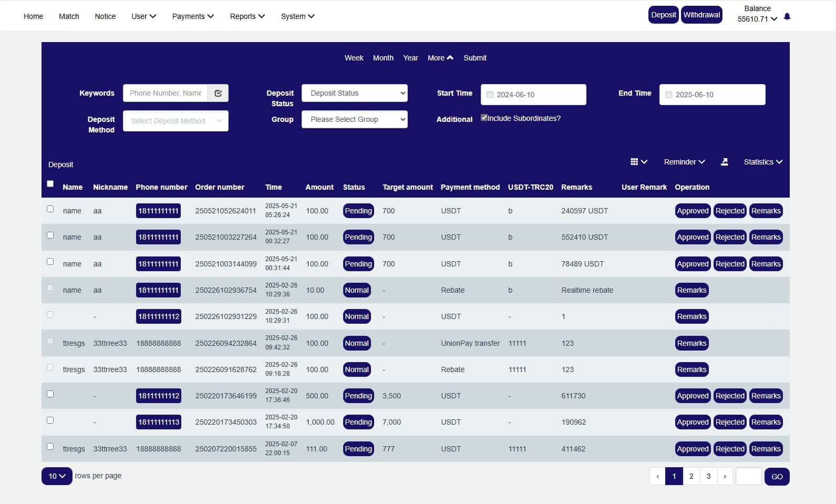This screenshot has height=504, width=836.
Task: Open the Reports menu
Action: (x=247, y=16)
